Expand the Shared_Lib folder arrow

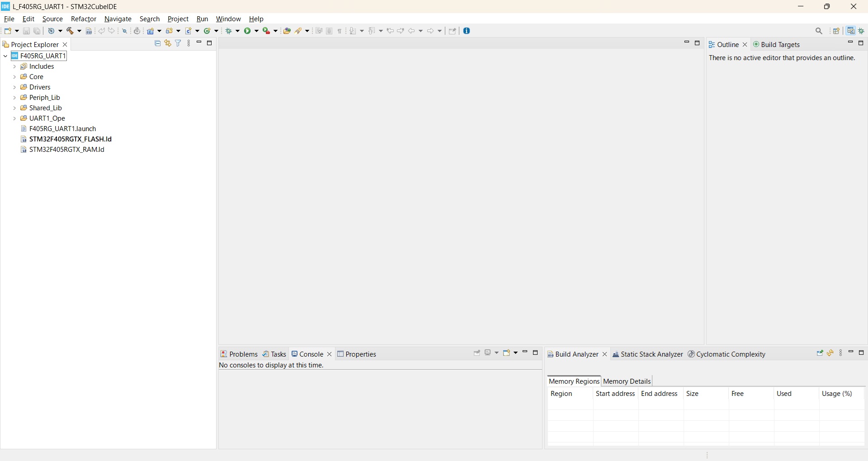point(14,108)
